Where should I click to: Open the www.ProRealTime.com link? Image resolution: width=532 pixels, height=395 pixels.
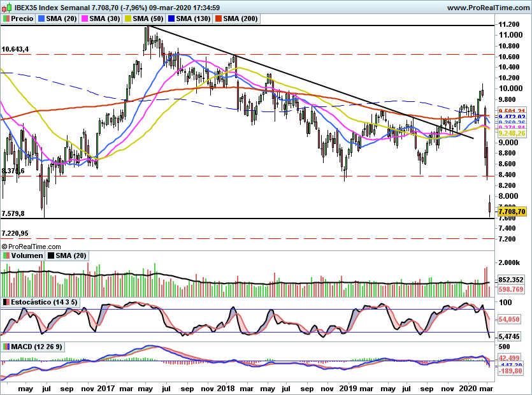click(489, 8)
